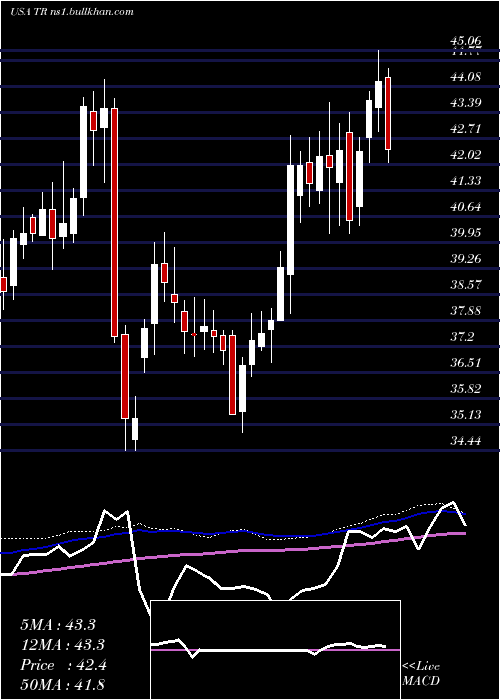This screenshot has height=700, width=500.
Task: Click the 39.26 price axis label
Action: (x=465, y=258)
